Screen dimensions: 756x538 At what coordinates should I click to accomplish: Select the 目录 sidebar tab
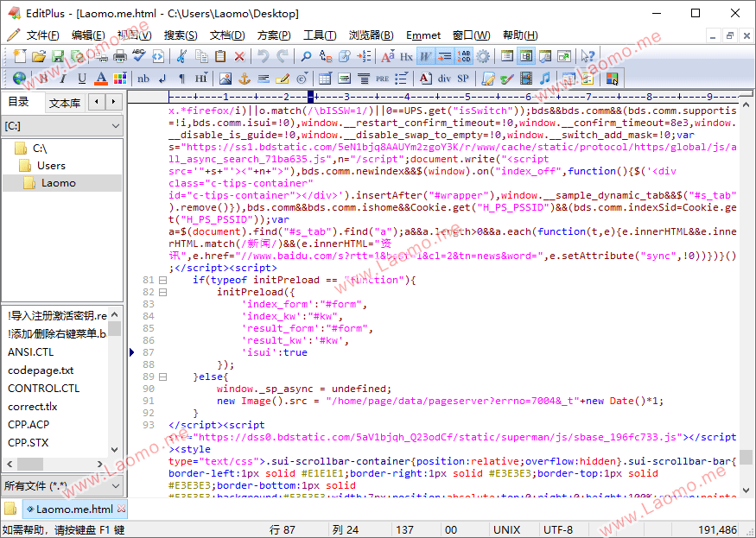(19, 102)
